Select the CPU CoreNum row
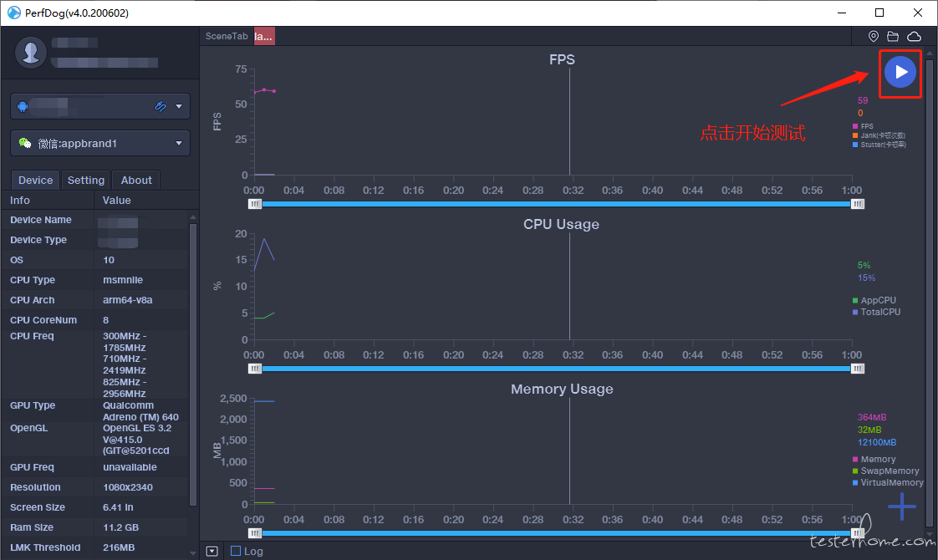The height and width of the screenshot is (560, 938). tap(94, 320)
